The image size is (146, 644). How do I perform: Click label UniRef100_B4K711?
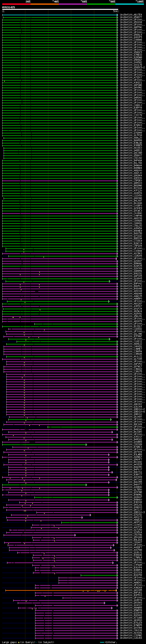131,472
